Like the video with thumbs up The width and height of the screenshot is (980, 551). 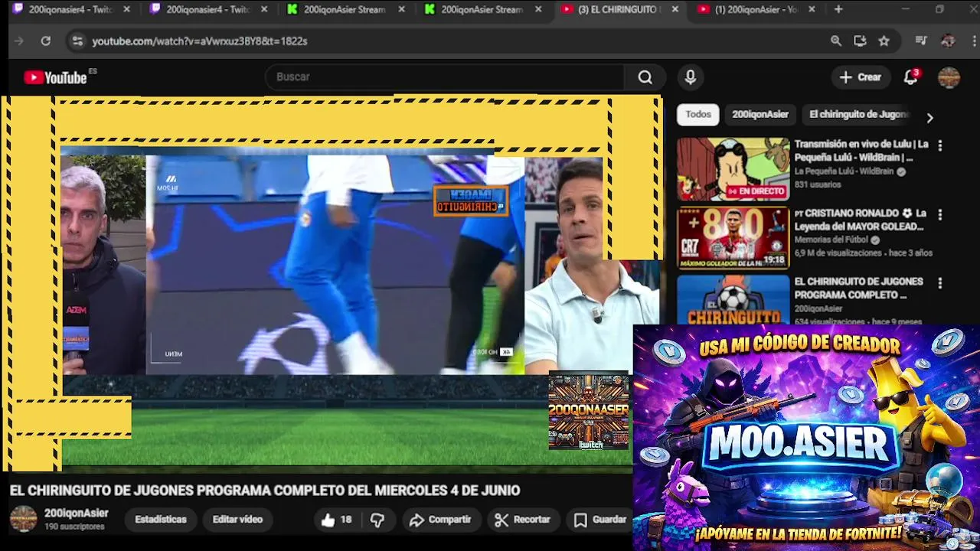click(337, 520)
